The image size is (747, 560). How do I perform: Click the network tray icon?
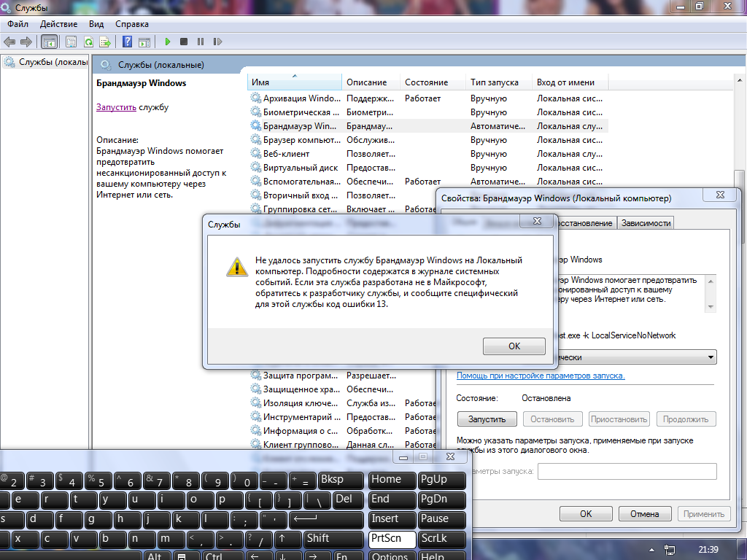click(670, 550)
